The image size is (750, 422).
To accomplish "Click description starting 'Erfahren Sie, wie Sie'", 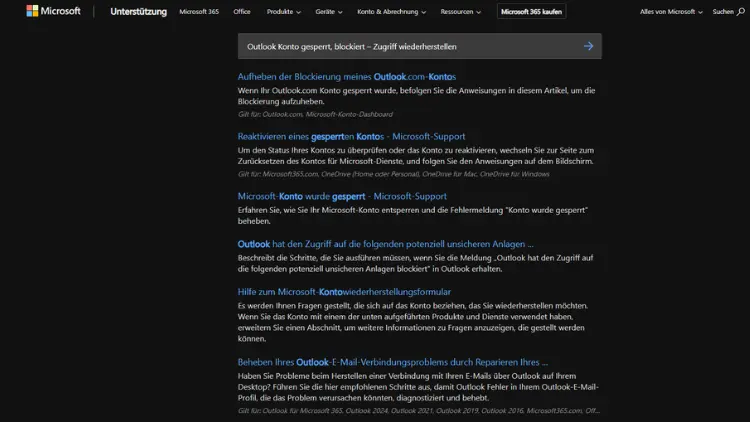I will pos(413,215).
